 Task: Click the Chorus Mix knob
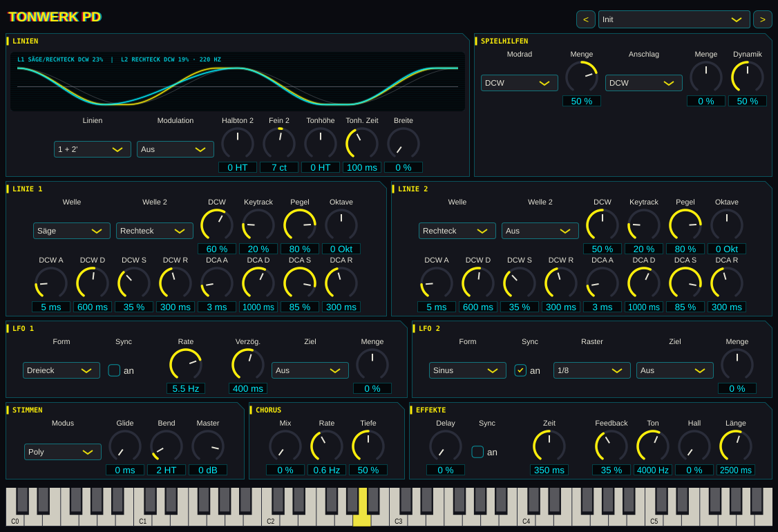(x=285, y=446)
